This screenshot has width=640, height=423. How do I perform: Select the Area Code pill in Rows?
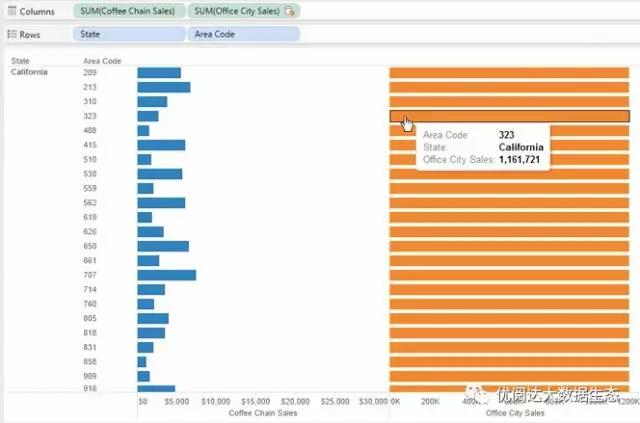tap(243, 34)
